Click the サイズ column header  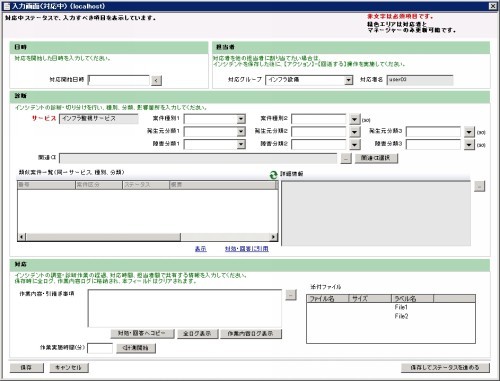click(370, 299)
